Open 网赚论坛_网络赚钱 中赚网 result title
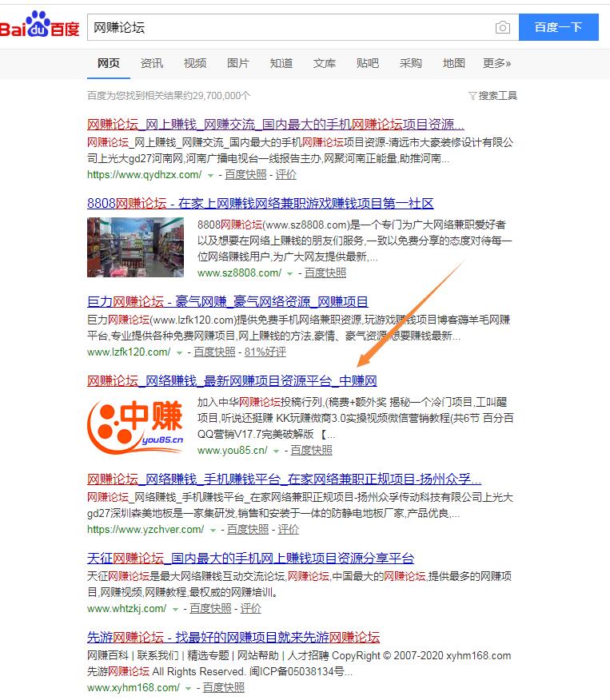The image size is (610, 700). coord(232,380)
